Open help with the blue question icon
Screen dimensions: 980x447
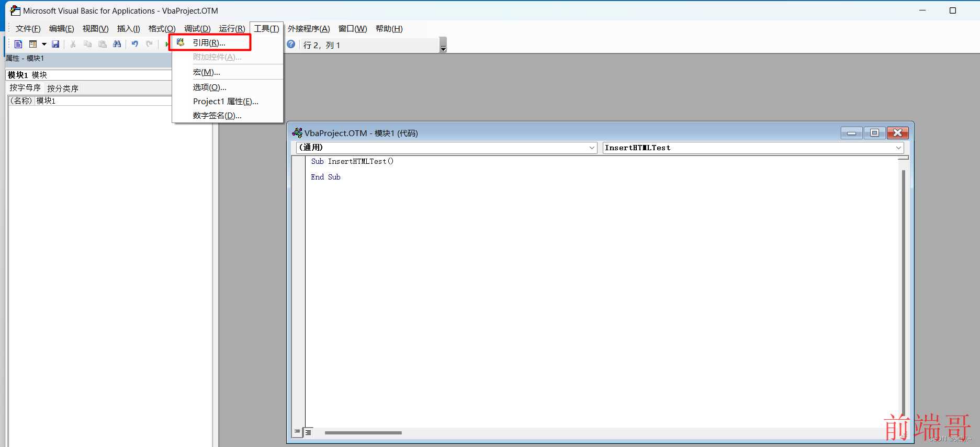point(291,44)
